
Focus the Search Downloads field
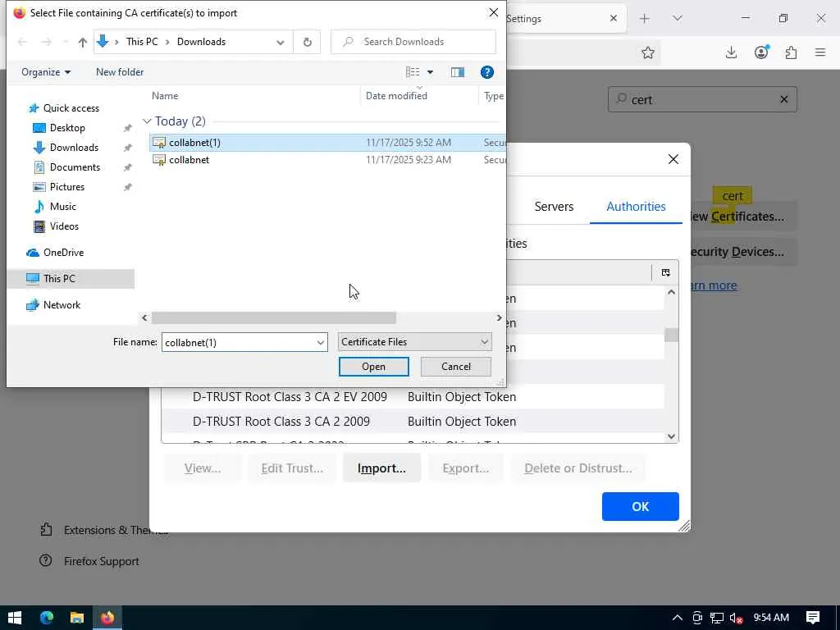pyautogui.click(x=413, y=42)
